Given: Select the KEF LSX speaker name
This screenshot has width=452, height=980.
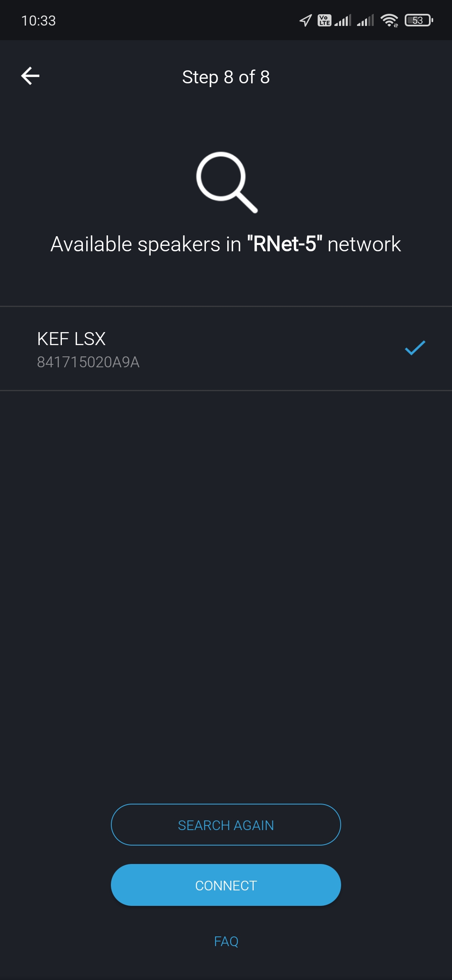Looking at the screenshot, I should [x=71, y=339].
